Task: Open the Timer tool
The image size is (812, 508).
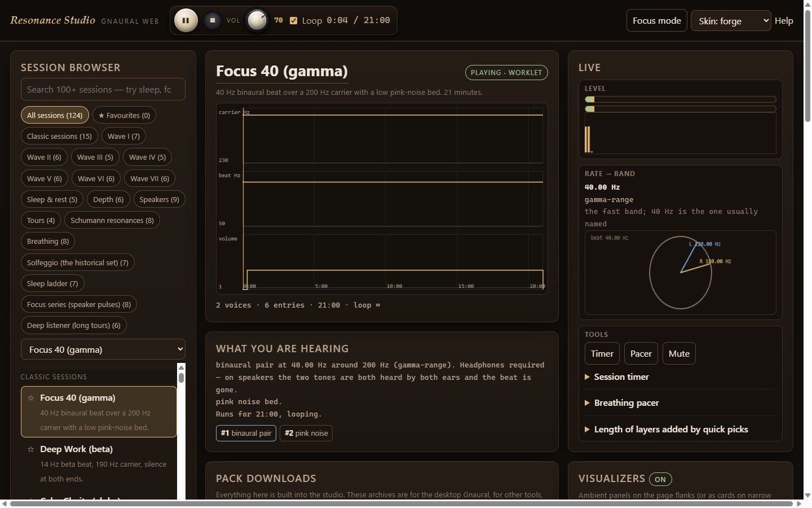Action: [x=602, y=353]
